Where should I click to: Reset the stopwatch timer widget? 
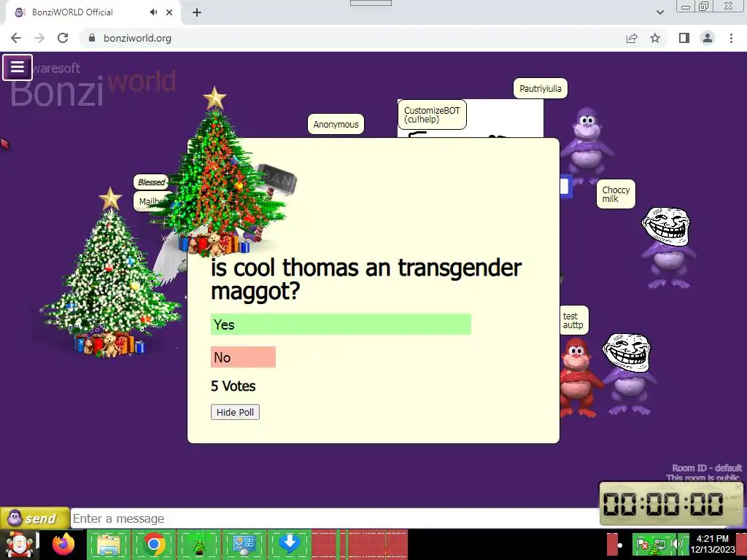[x=732, y=510]
